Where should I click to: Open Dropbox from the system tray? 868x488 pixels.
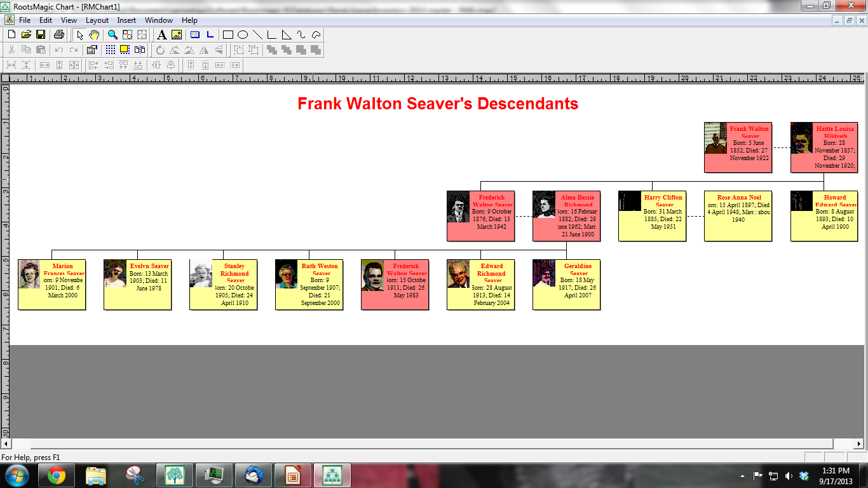coord(803,477)
